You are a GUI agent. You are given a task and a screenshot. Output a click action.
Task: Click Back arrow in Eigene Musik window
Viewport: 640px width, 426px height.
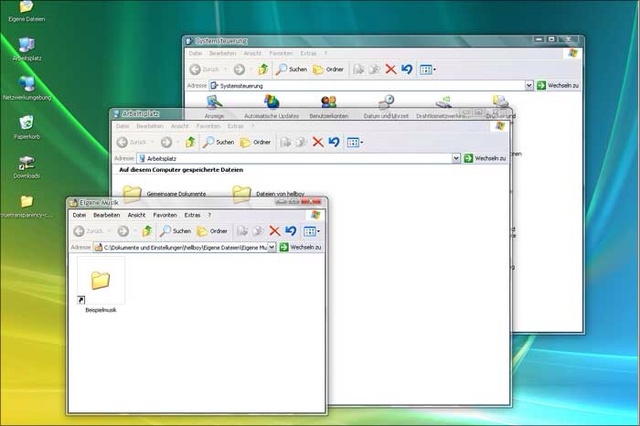[79, 231]
